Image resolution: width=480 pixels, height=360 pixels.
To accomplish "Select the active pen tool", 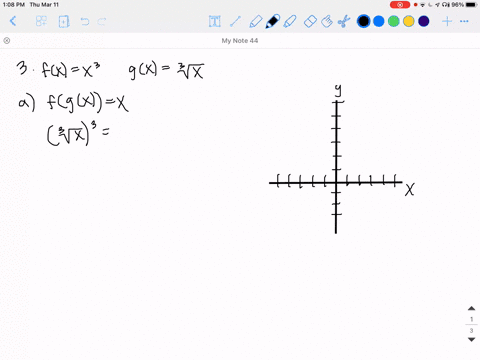I will [273, 21].
